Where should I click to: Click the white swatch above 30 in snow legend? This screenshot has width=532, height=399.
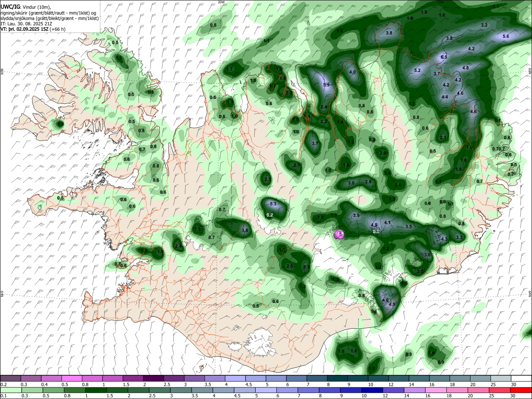(521, 378)
